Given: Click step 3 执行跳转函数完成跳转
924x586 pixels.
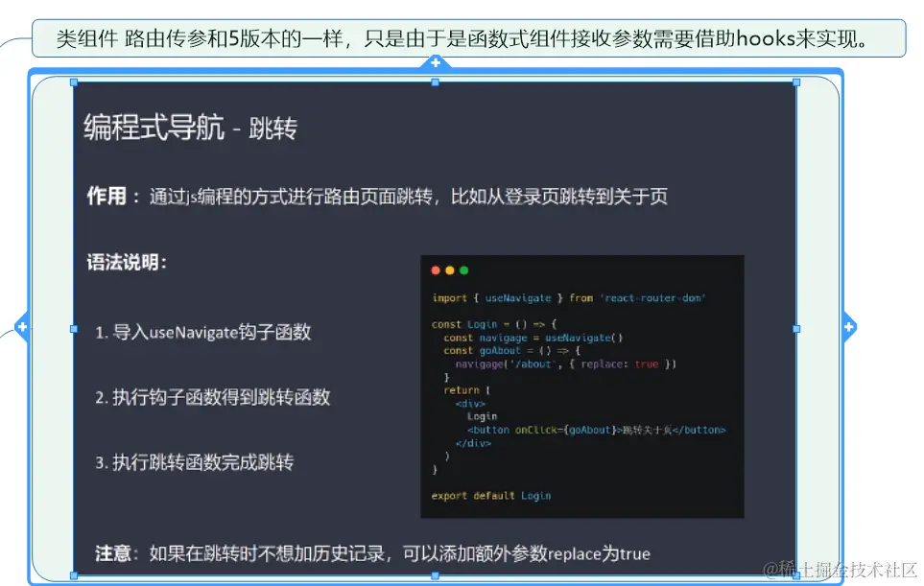Looking at the screenshot, I should coord(195,462).
